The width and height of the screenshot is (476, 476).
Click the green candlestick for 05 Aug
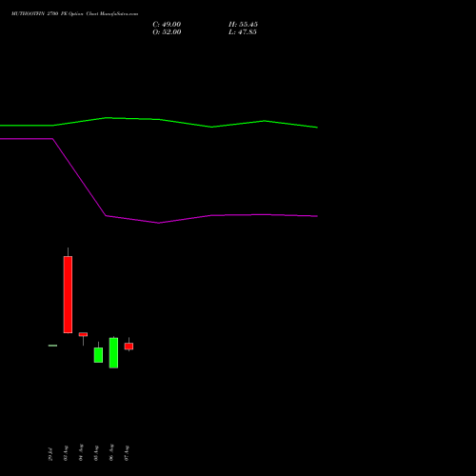click(x=98, y=355)
